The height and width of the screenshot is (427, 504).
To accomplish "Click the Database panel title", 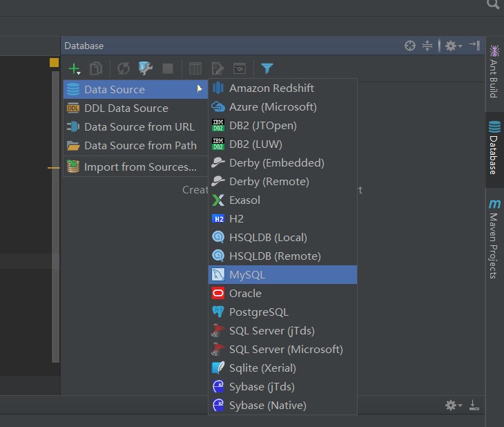I will [84, 46].
